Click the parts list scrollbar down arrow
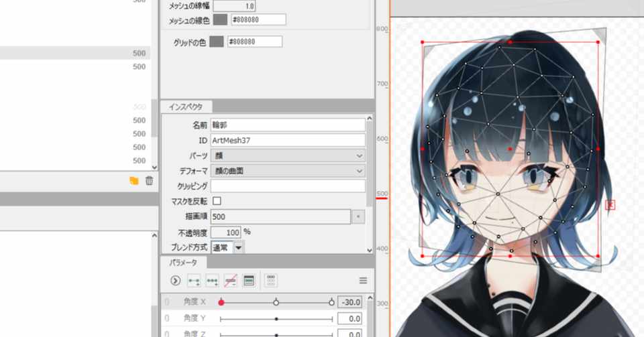Screen dimensions: 644x337 point(154,167)
